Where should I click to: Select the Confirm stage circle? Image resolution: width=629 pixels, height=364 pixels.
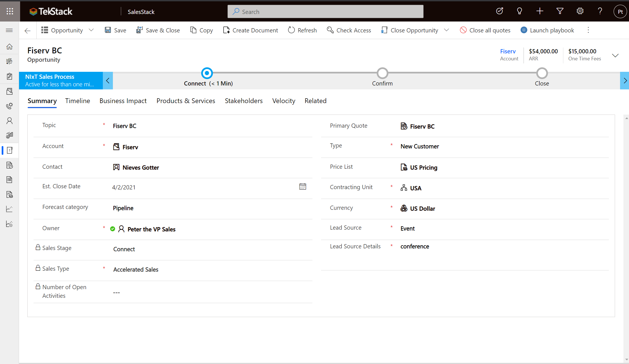382,73
